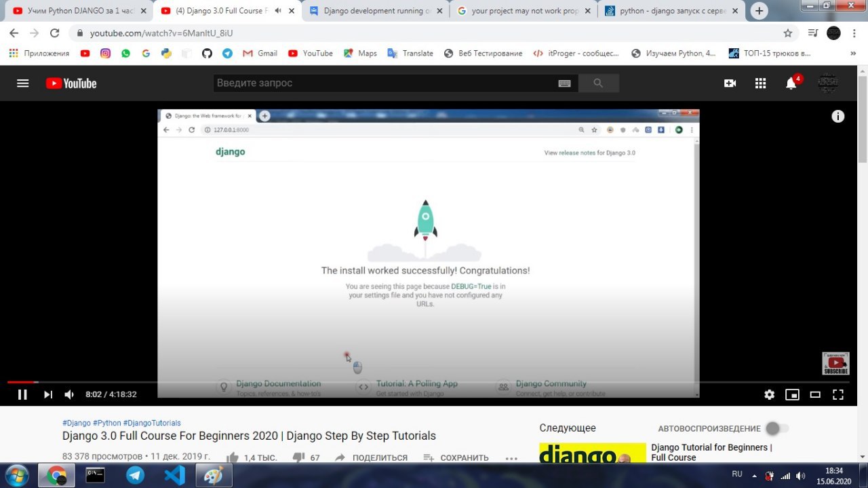This screenshot has height=488, width=868.
Task: Go to YouTube home logo
Action: point(71,83)
